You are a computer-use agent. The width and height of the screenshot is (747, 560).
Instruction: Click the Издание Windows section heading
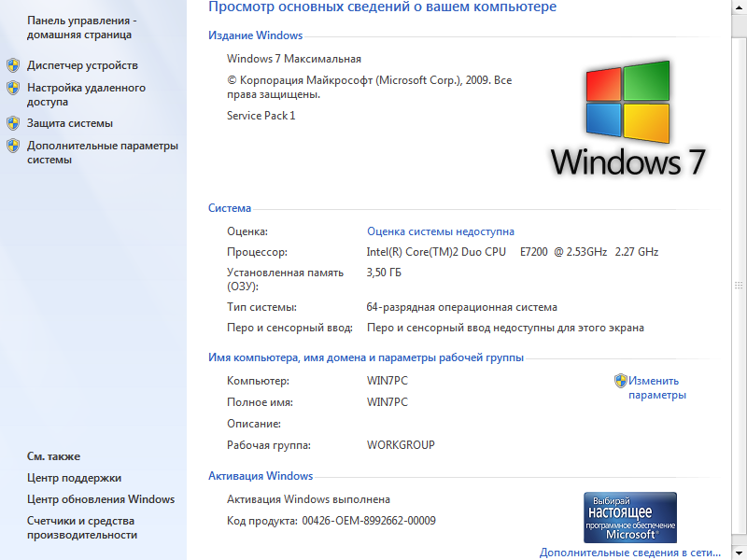tap(255, 35)
